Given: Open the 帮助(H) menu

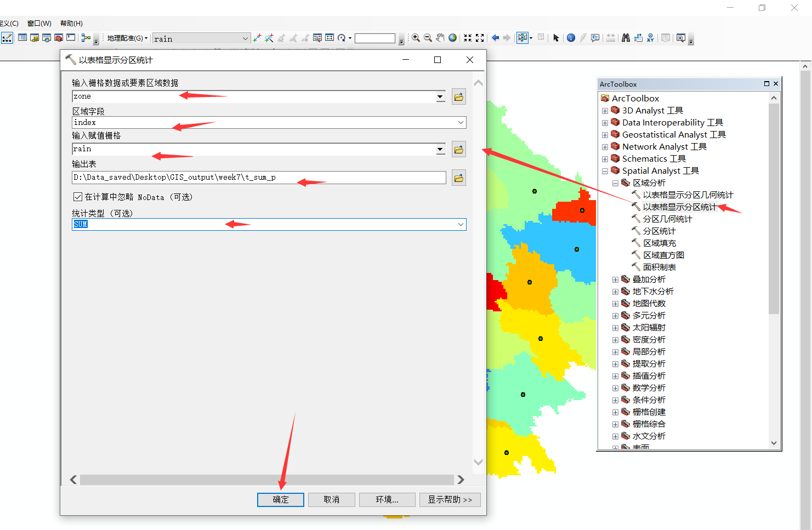Looking at the screenshot, I should (71, 24).
